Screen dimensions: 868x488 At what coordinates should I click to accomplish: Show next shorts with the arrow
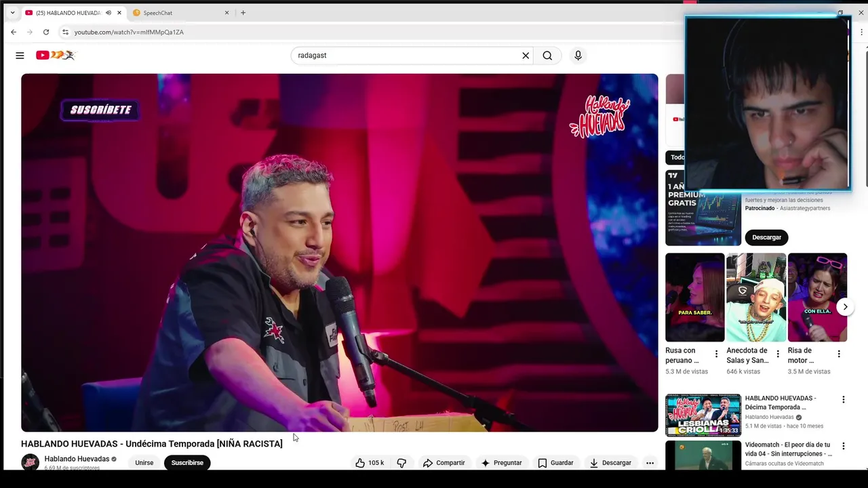tap(845, 307)
